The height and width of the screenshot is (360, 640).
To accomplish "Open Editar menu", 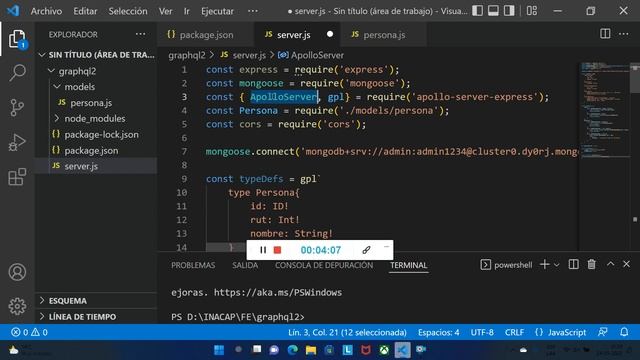I will [x=85, y=11].
